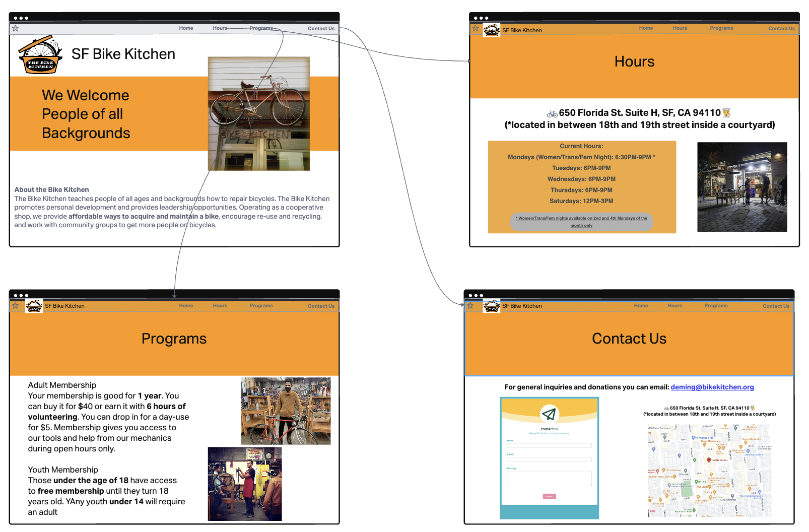Click the 'Adult Membership' heading

point(62,385)
